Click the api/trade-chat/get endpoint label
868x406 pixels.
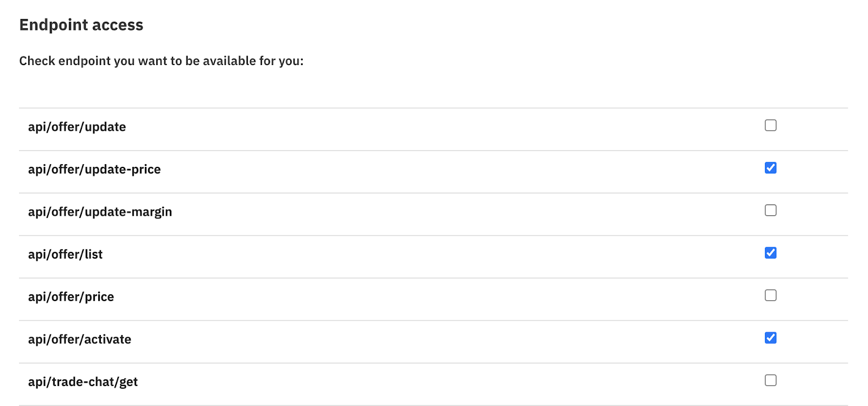(83, 382)
